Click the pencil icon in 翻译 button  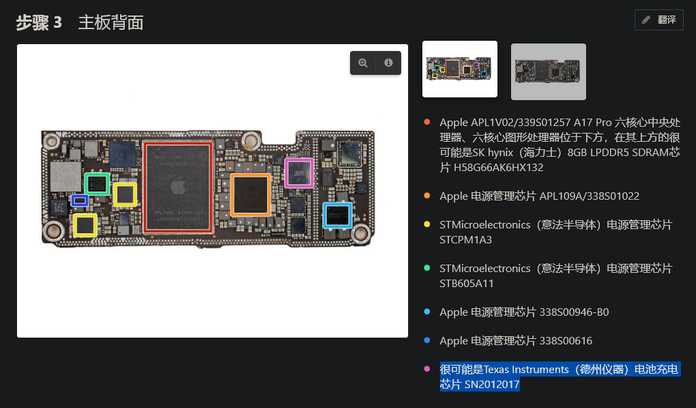[646, 20]
